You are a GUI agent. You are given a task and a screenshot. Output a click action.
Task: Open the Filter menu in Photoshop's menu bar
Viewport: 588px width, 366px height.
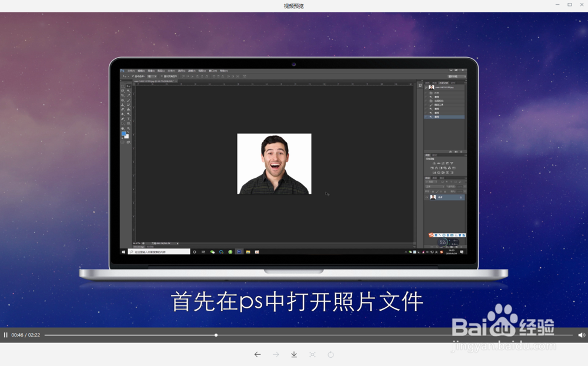pos(192,71)
